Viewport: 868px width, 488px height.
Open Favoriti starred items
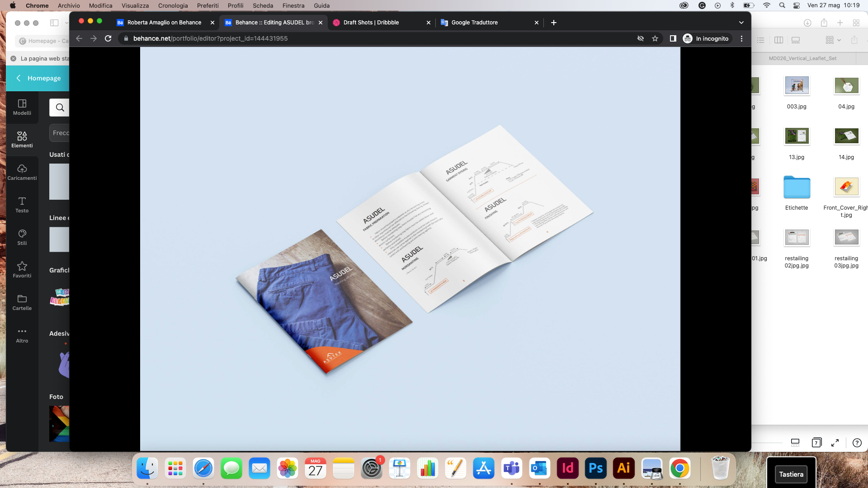[22, 270]
